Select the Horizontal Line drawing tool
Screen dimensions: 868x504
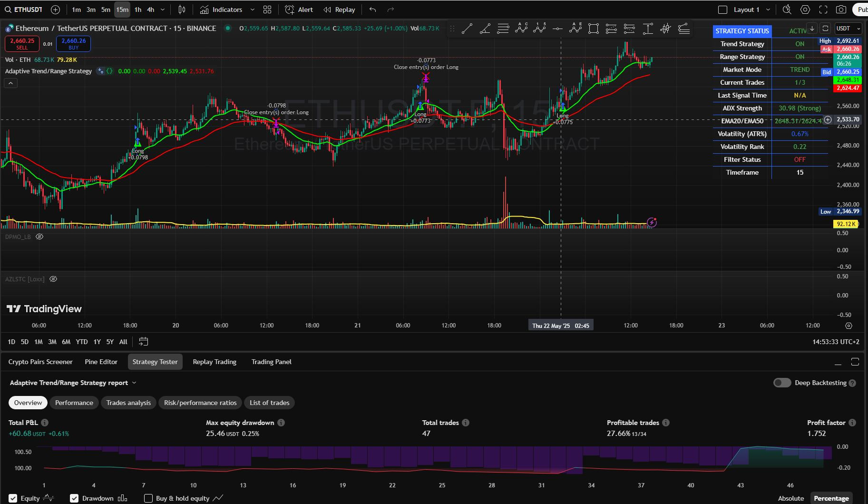click(x=557, y=29)
